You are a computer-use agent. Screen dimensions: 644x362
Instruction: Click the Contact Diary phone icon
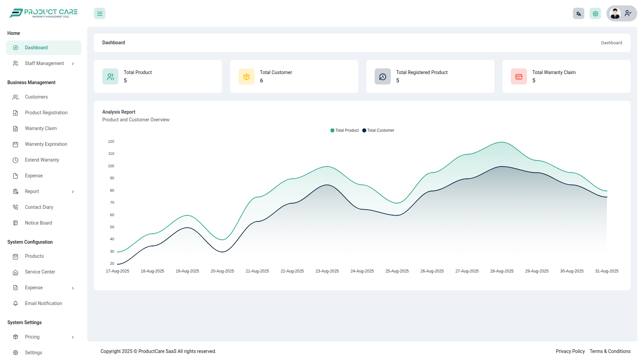tap(15, 207)
